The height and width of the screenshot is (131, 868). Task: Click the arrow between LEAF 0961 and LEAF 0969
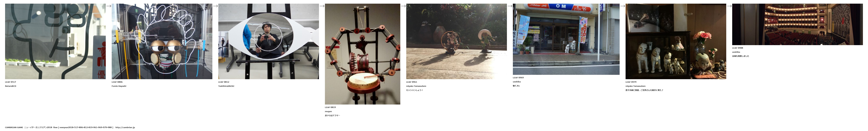(x=510, y=6)
